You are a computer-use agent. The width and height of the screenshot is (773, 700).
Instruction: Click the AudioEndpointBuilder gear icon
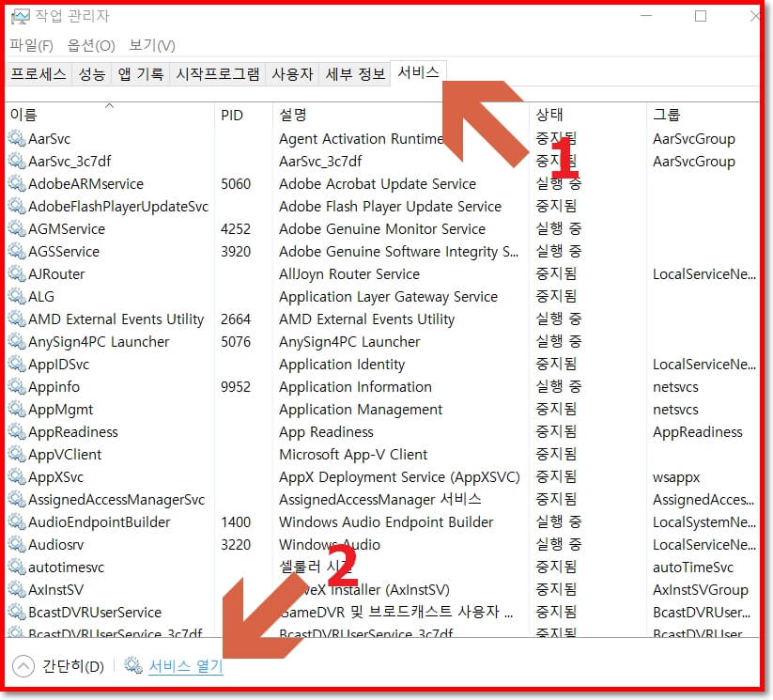pyautogui.click(x=17, y=521)
